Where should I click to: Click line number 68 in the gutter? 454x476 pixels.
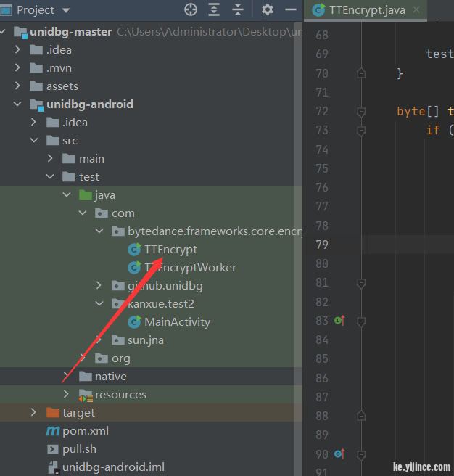tap(322, 35)
